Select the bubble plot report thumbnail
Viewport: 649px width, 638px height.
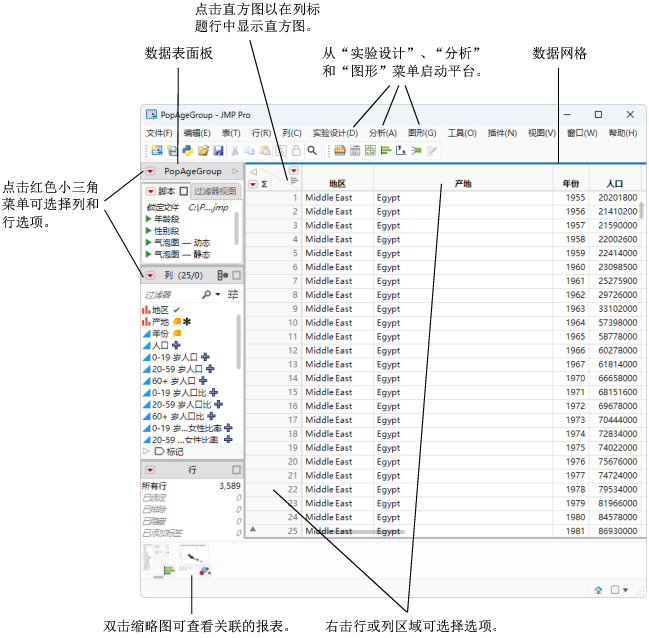click(x=195, y=560)
